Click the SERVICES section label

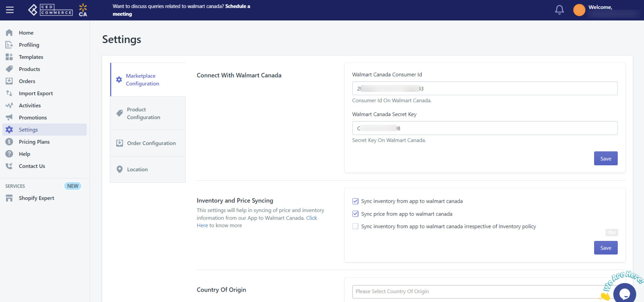click(15, 186)
